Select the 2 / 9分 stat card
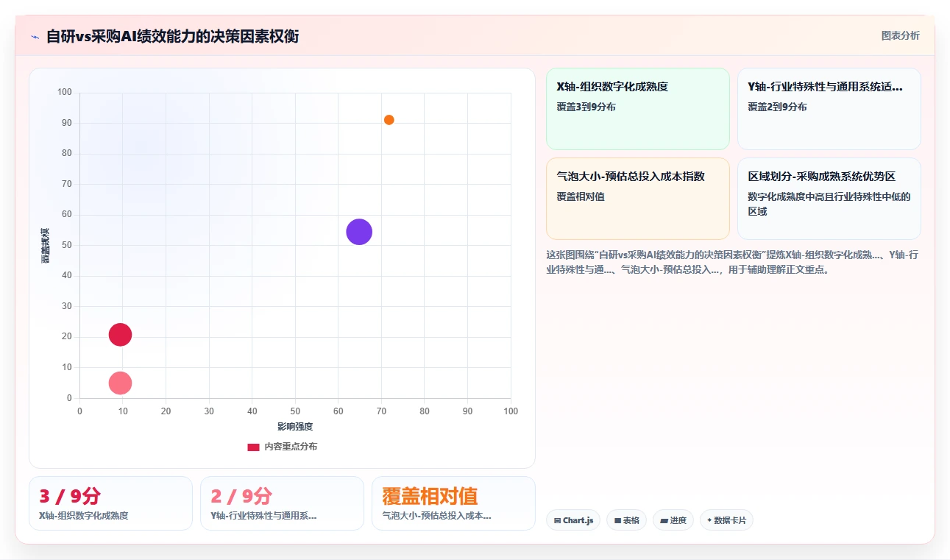 282,503
